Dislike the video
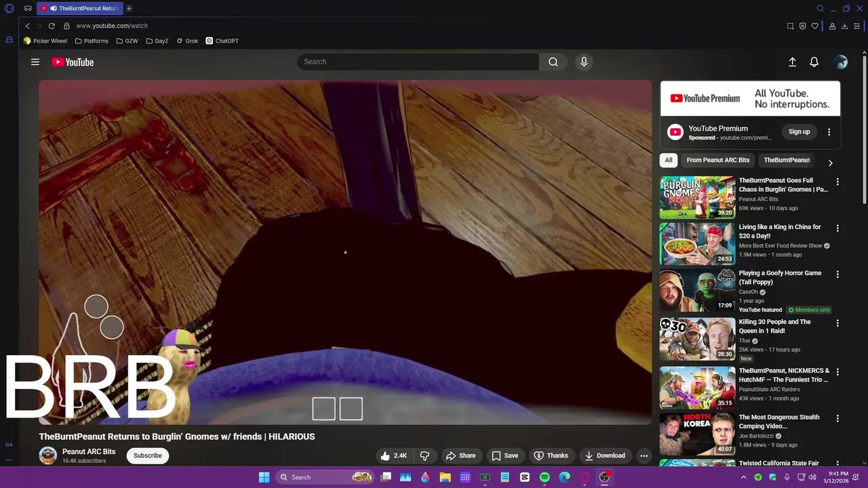 click(x=425, y=455)
